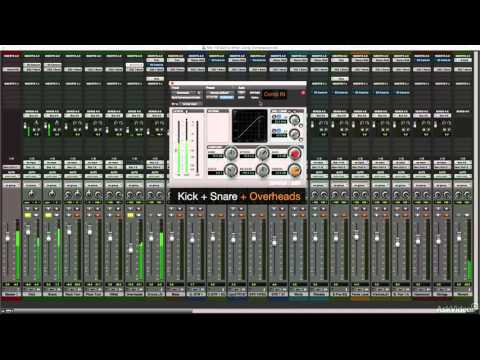The image size is (480, 360).
Task: Click the Release knob in the compressor plug-in
Action: (x=262, y=170)
